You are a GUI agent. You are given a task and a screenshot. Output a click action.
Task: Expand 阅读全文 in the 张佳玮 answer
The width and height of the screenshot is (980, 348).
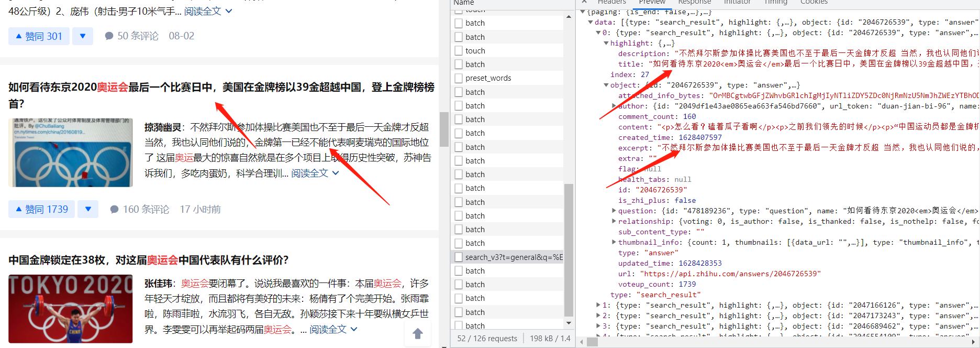333,329
